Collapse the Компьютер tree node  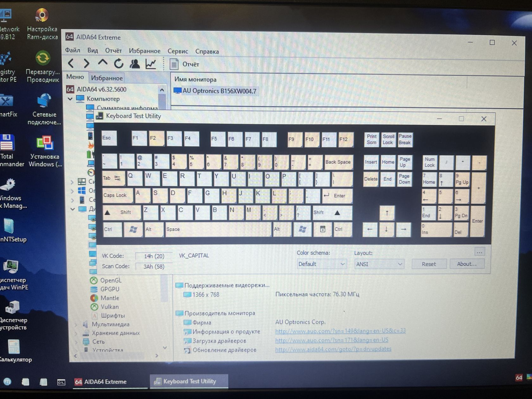tap(70, 99)
